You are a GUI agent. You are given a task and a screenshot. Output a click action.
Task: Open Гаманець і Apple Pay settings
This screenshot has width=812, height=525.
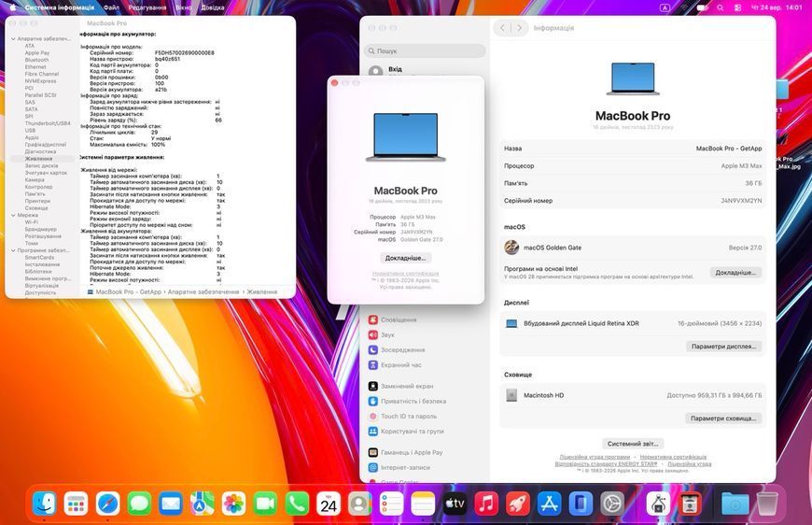click(412, 452)
